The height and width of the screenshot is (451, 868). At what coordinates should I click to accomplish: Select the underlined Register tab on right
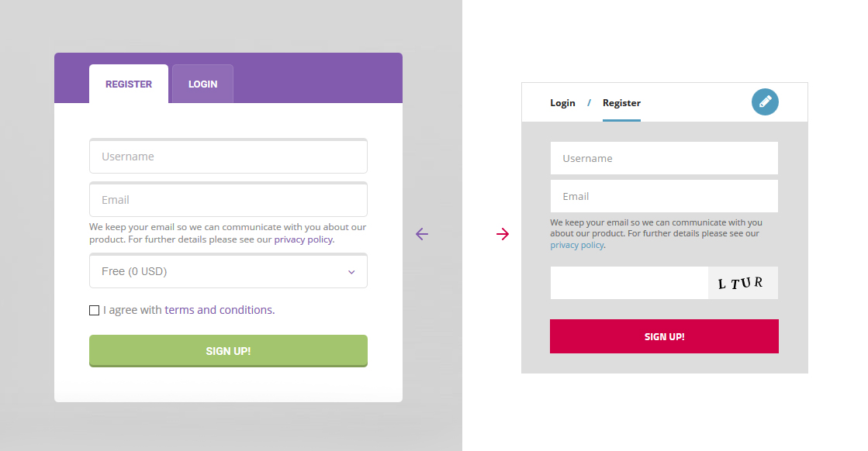(621, 103)
